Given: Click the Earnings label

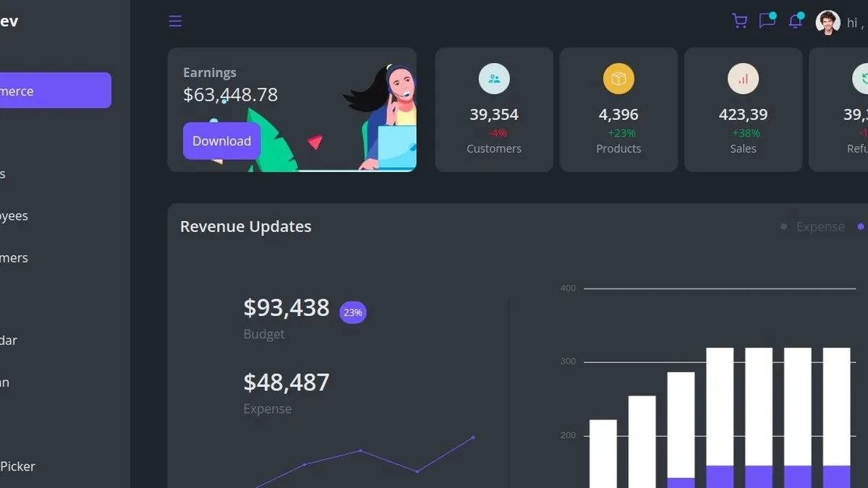Looking at the screenshot, I should click(210, 72).
